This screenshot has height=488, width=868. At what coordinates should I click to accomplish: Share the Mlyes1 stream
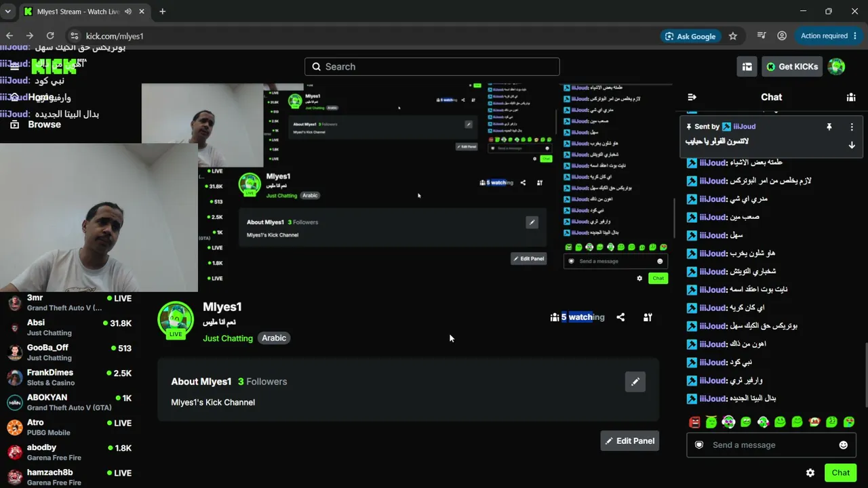[620, 317]
